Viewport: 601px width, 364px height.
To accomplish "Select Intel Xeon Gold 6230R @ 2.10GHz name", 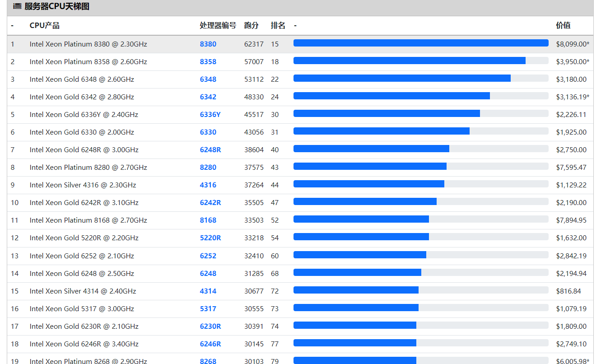I will click(x=84, y=327).
